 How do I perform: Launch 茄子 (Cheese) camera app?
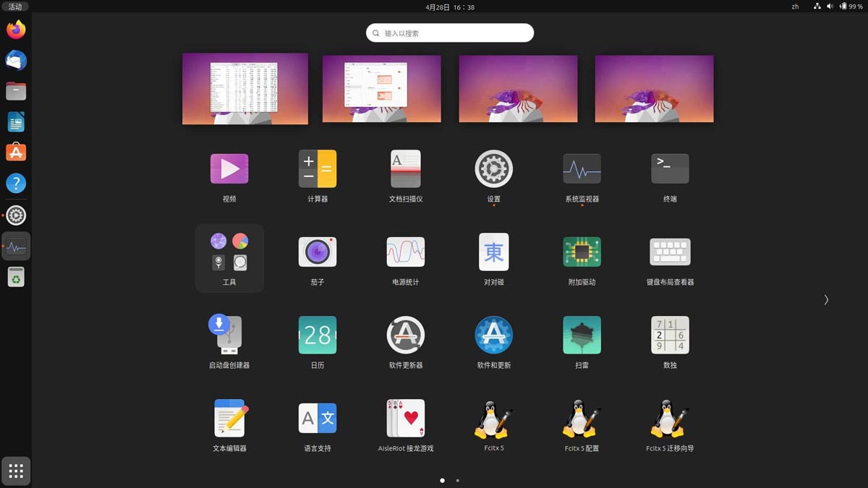pos(318,253)
